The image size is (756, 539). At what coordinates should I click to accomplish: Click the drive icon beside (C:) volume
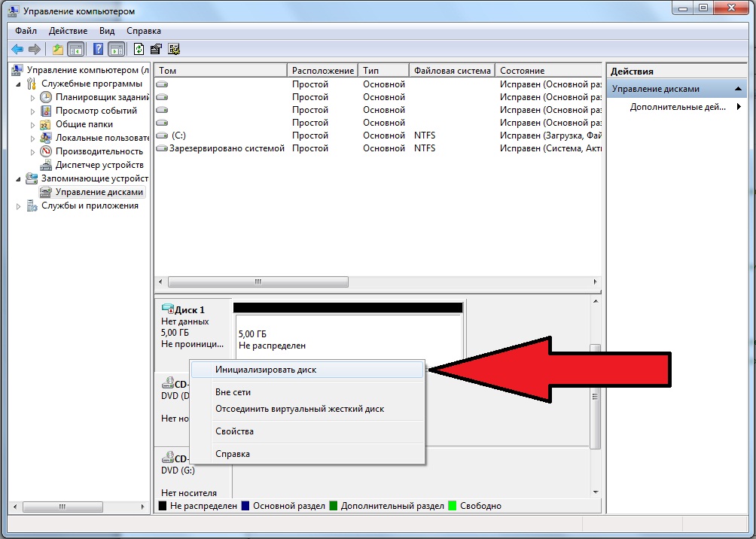tap(163, 136)
